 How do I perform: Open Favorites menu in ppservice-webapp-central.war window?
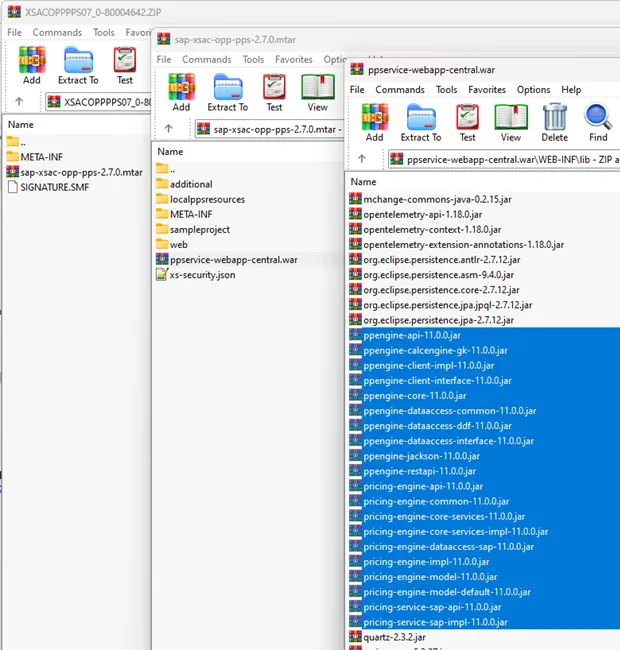[x=487, y=90]
